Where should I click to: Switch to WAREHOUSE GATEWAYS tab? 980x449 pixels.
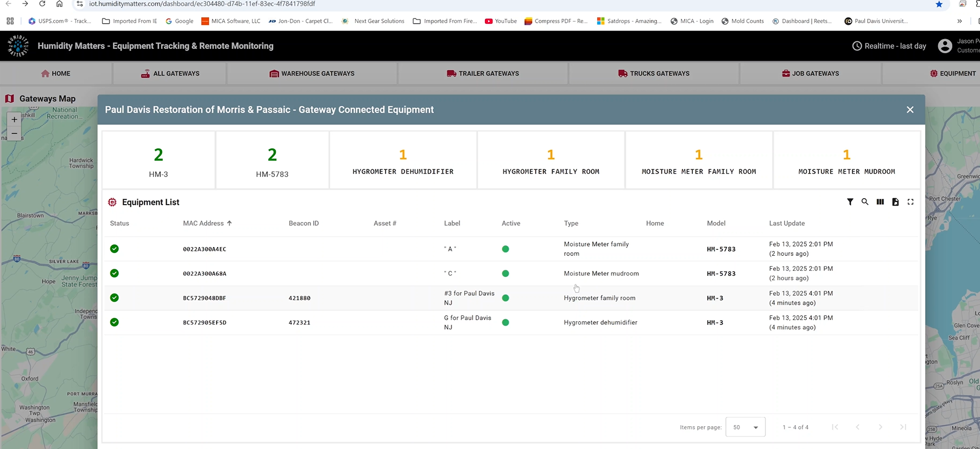(x=312, y=73)
